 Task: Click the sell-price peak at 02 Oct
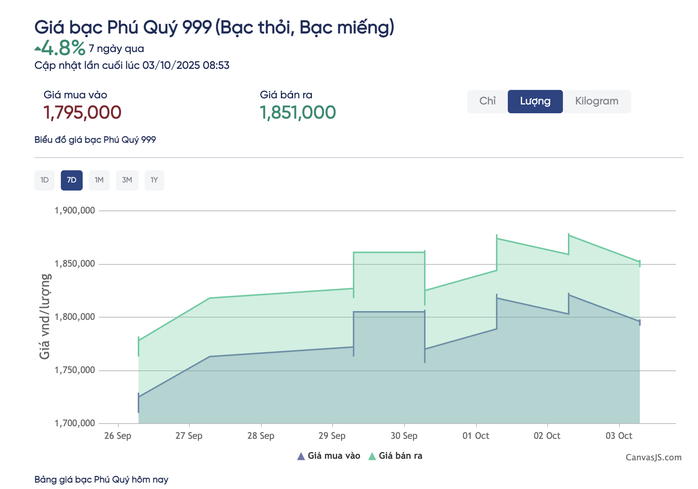point(569,235)
